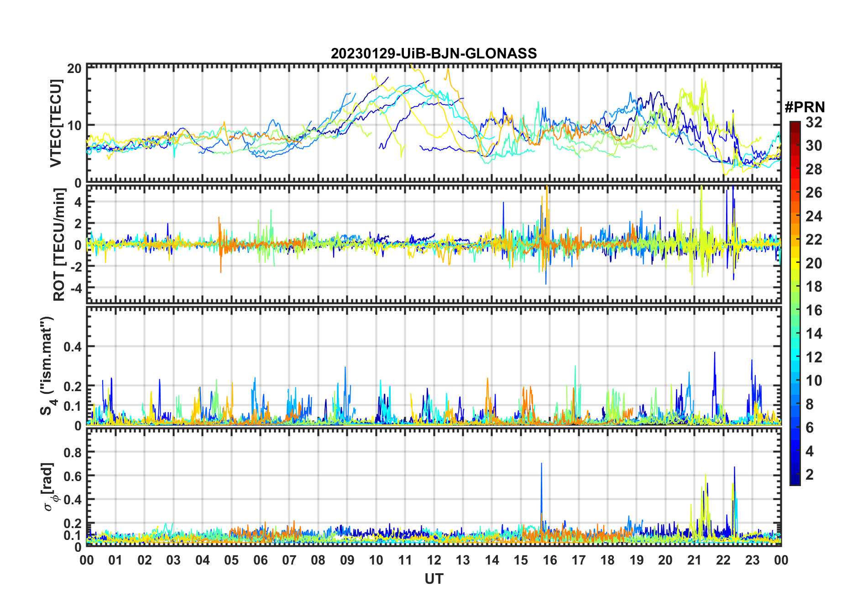Select the "VTEC[TECU]" y-axis label

pos(56,123)
